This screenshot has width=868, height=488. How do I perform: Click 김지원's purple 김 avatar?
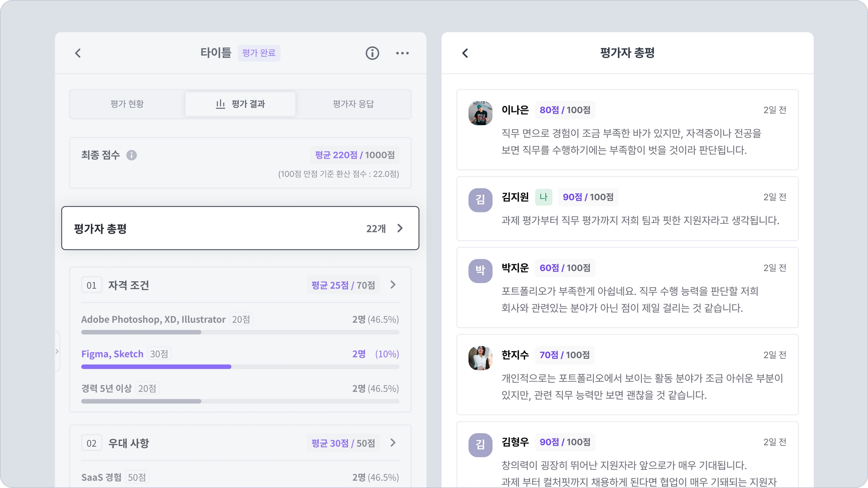click(x=480, y=200)
